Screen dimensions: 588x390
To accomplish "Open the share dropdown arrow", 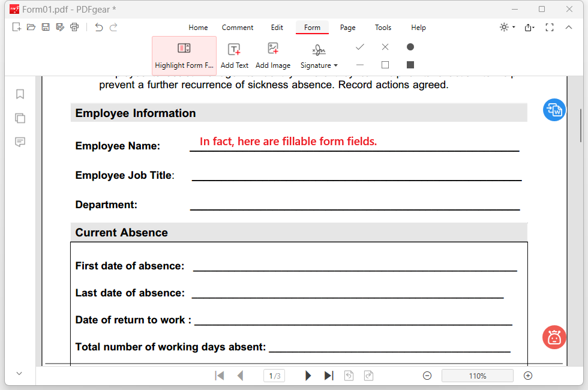I will click(x=532, y=28).
